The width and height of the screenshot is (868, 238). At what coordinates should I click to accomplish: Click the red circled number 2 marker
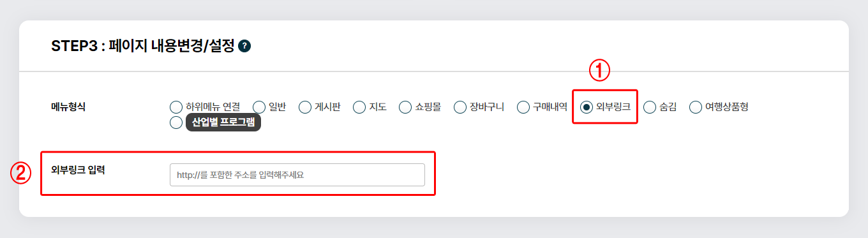(x=21, y=173)
